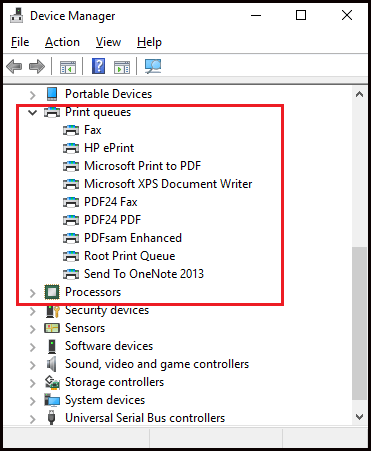Select the Security devices key icon
Screen dimensions: 371x451
[x=52, y=310]
